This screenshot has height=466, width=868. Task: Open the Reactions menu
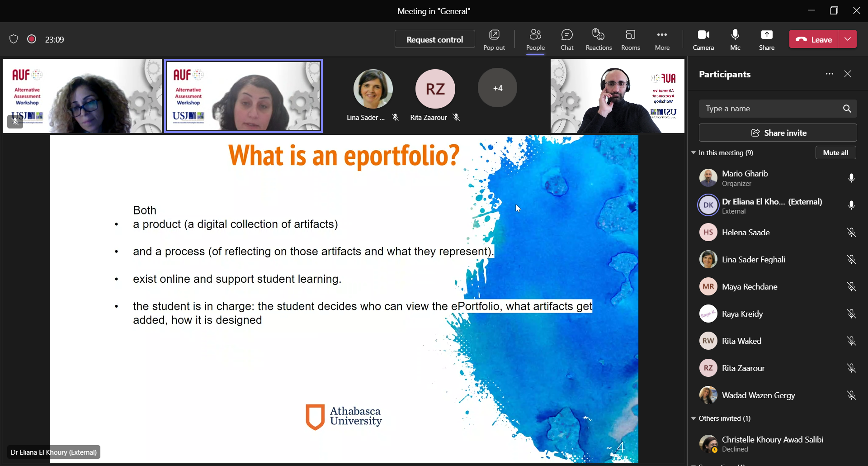click(599, 40)
